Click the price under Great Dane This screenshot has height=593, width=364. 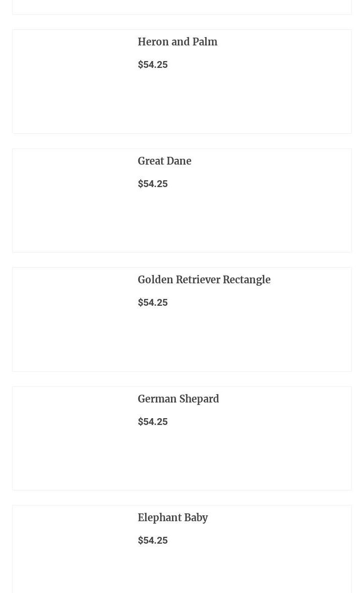152,184
